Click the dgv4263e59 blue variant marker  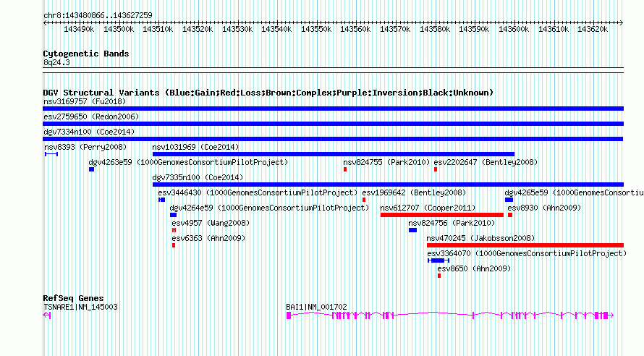[x=92, y=169]
